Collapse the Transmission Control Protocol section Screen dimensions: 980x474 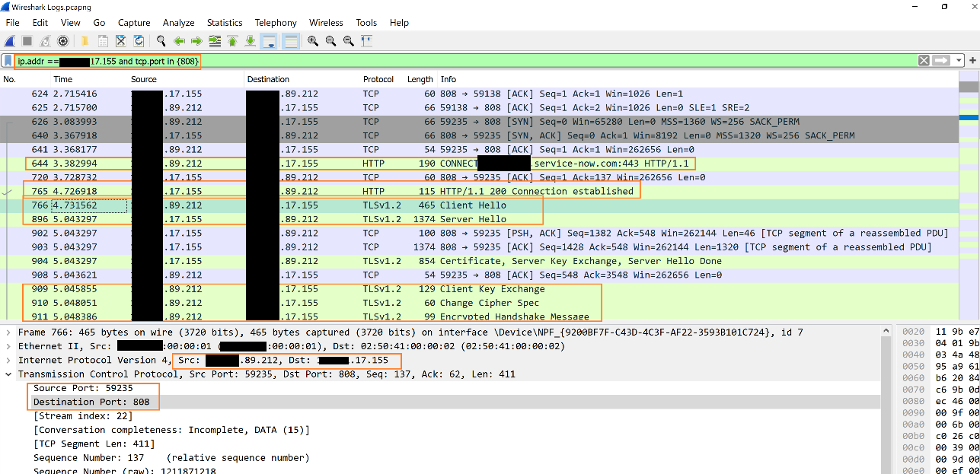point(8,374)
